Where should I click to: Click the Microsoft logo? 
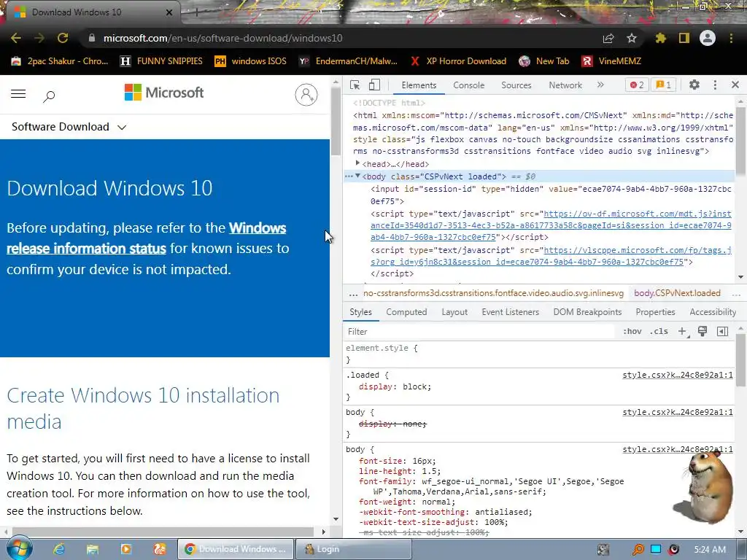click(164, 93)
